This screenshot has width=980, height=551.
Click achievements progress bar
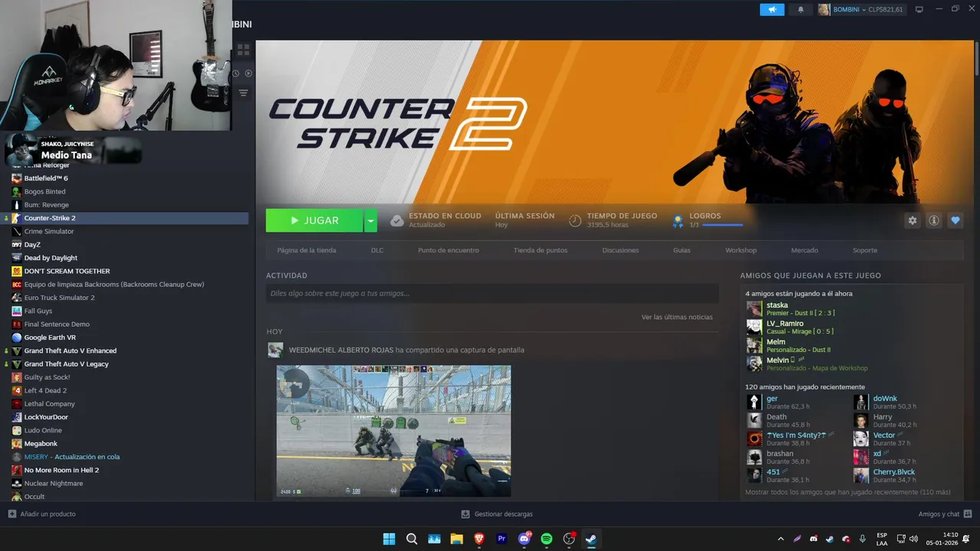coord(722,225)
